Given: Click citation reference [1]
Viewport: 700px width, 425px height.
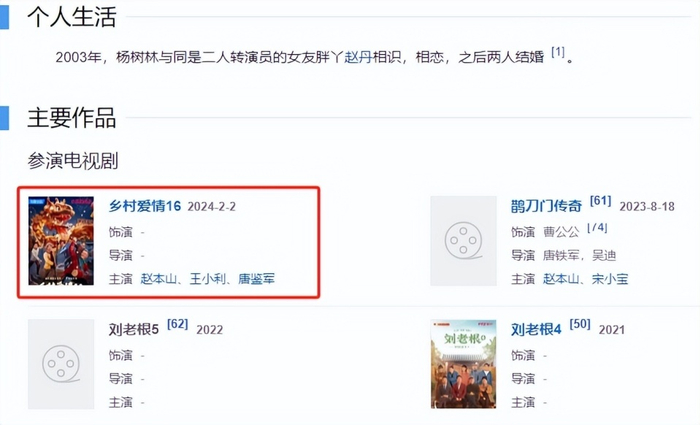Looking at the screenshot, I should point(558,52).
